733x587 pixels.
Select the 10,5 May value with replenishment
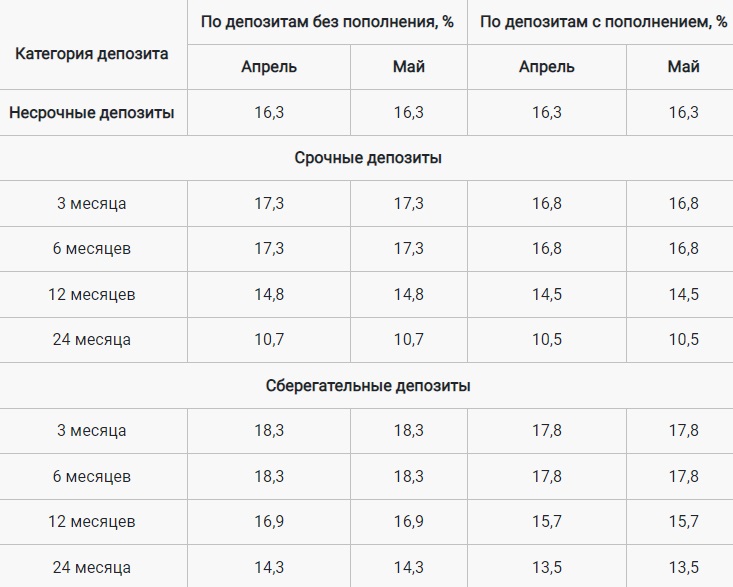683,339
